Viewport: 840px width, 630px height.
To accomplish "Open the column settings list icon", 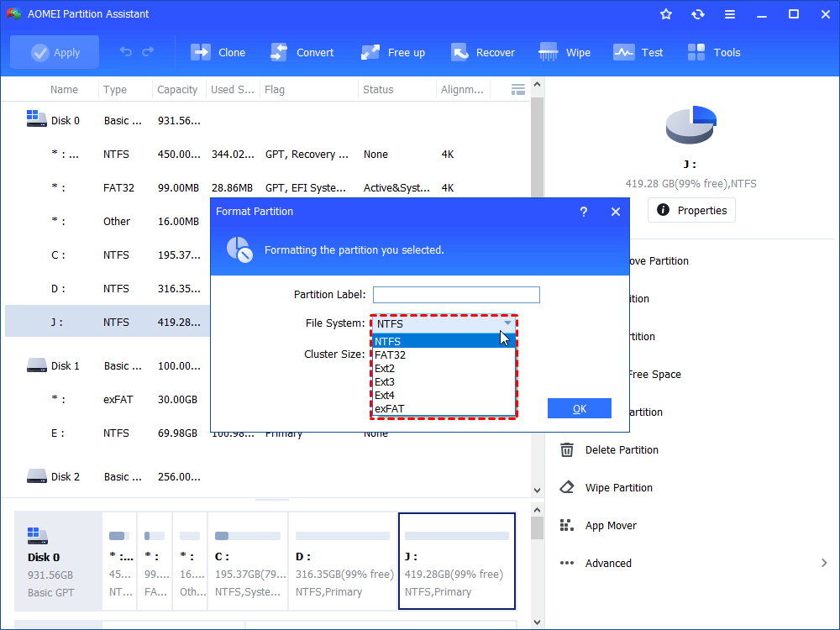I will coord(518,89).
